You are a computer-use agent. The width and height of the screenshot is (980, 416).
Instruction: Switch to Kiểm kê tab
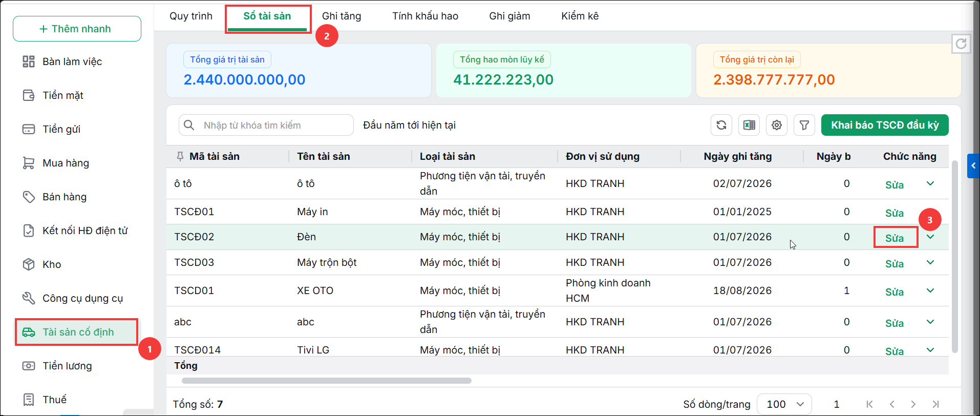pos(580,16)
